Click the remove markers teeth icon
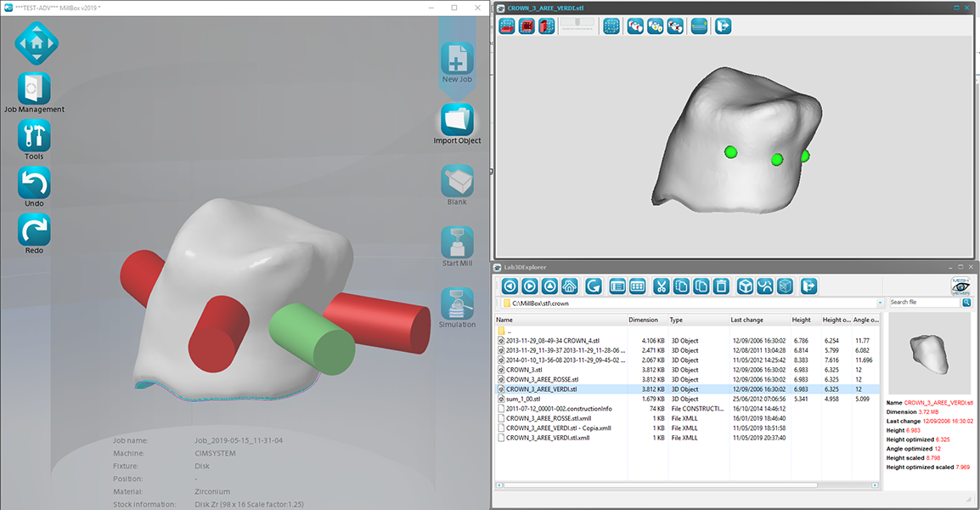This screenshot has height=510, width=980. pos(675,26)
